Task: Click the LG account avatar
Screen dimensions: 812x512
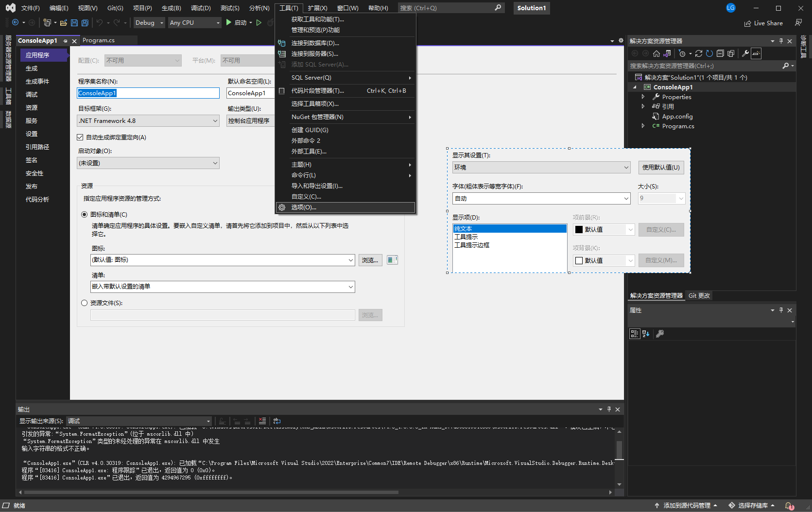Action: click(x=731, y=8)
